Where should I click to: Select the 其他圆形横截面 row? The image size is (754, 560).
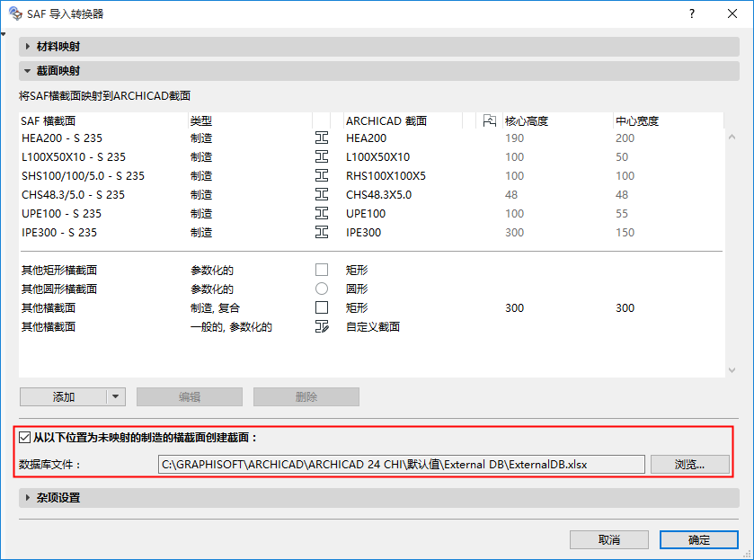(371, 289)
